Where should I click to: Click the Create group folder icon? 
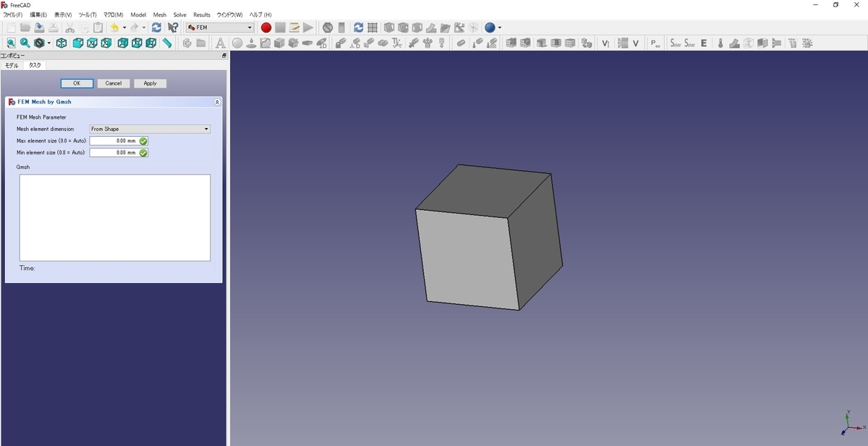pos(200,43)
